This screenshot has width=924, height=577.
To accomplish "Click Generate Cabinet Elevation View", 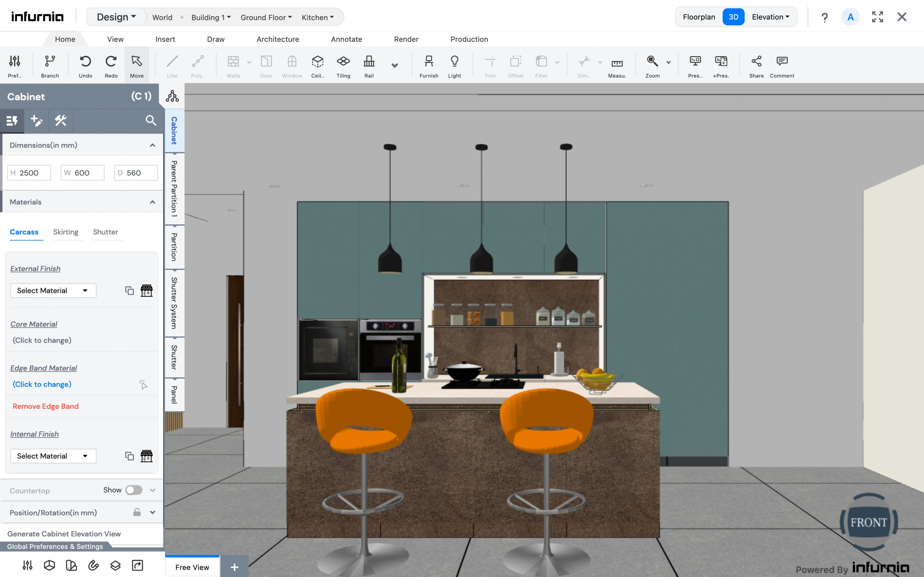I will (64, 533).
